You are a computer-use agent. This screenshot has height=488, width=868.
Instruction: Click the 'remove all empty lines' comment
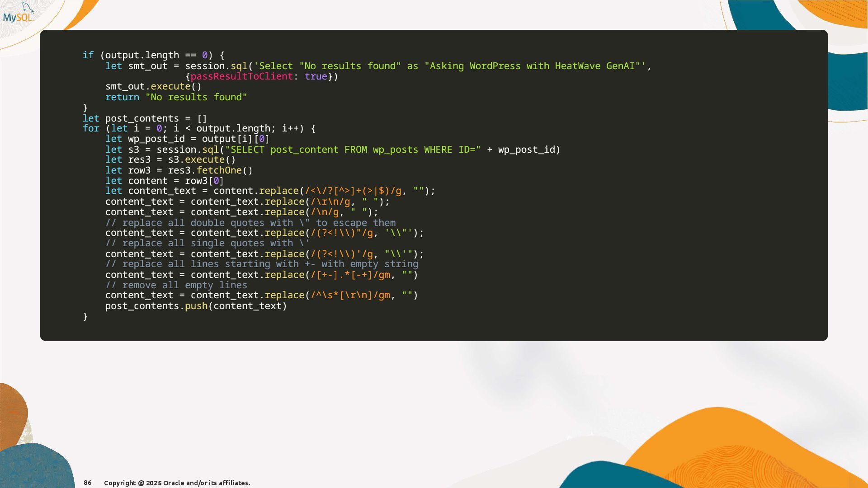pos(176,285)
